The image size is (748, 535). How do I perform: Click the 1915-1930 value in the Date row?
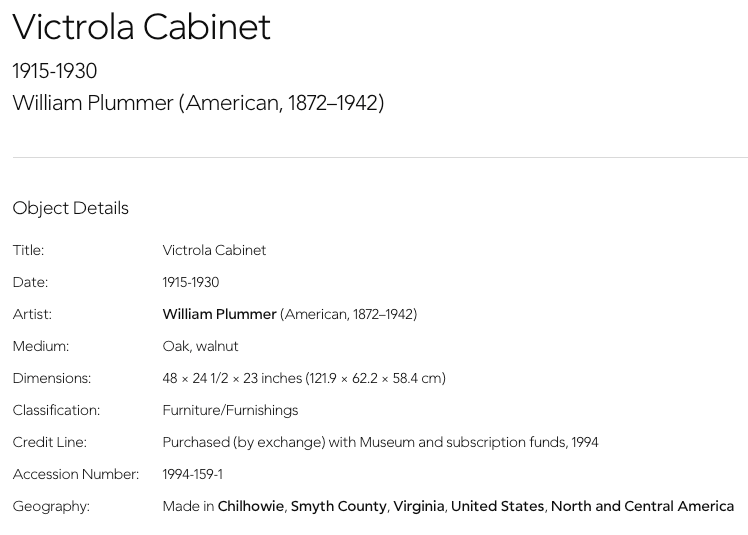point(191,282)
